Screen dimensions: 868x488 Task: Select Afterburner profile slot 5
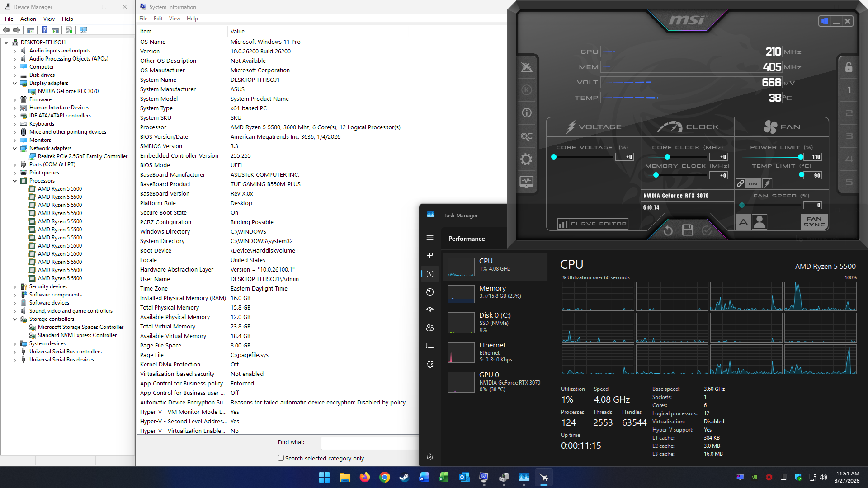coord(849,182)
